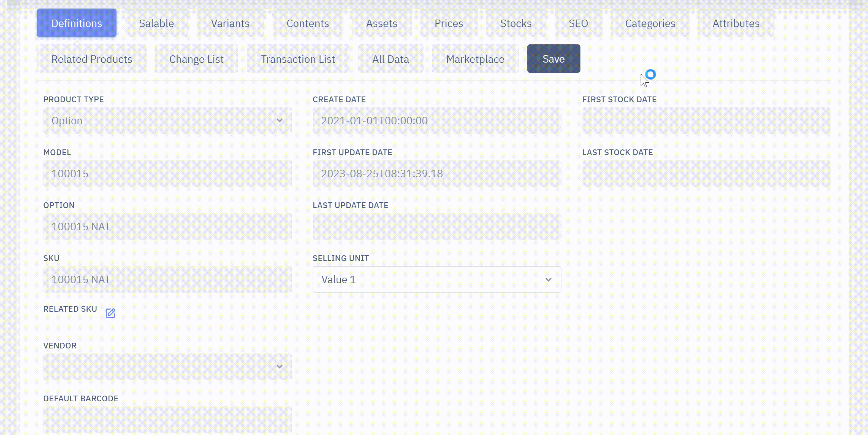Image resolution: width=868 pixels, height=435 pixels.
Task: Open the Definitions tab
Action: (77, 23)
